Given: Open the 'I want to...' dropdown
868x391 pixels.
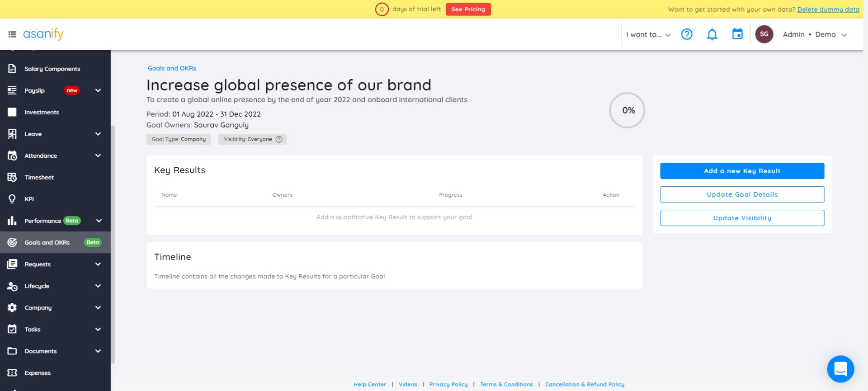Looking at the screenshot, I should click(x=648, y=34).
